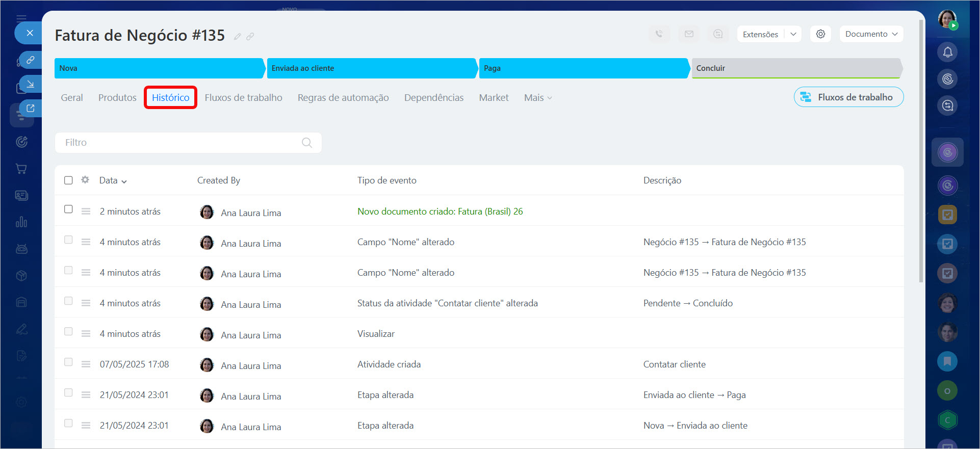Click the shopping cart icon in left sidebar
980x449 pixels.
21,169
